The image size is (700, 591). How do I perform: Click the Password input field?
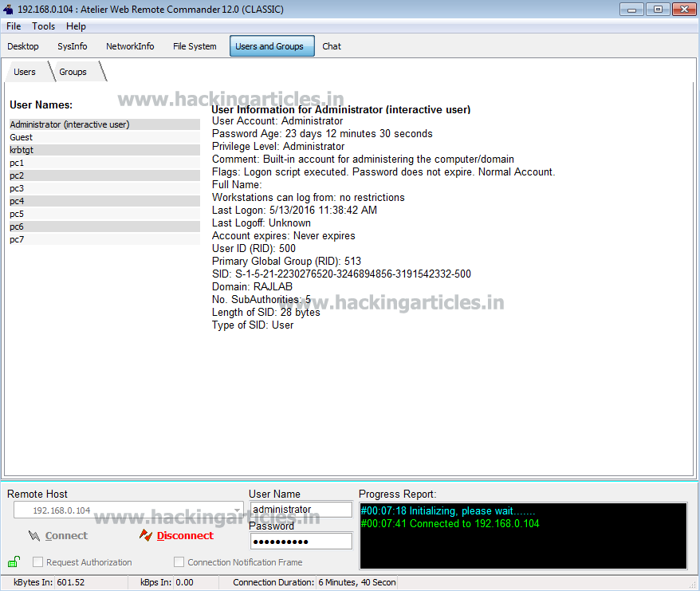click(x=301, y=542)
